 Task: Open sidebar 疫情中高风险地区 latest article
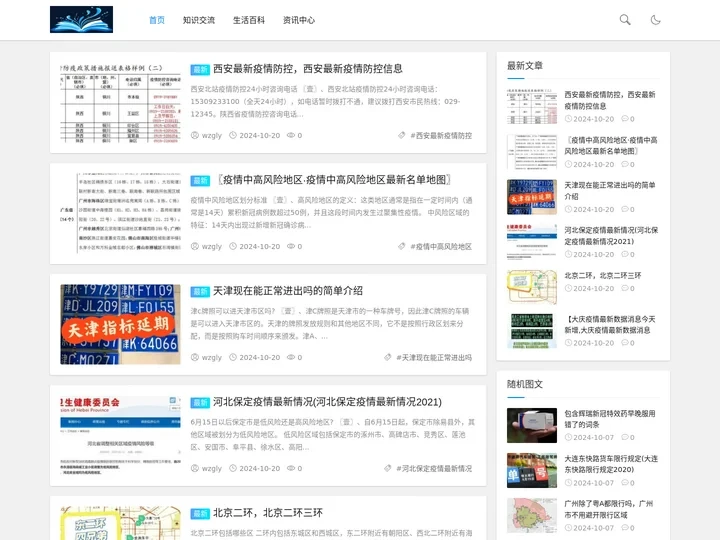[x=611, y=146]
